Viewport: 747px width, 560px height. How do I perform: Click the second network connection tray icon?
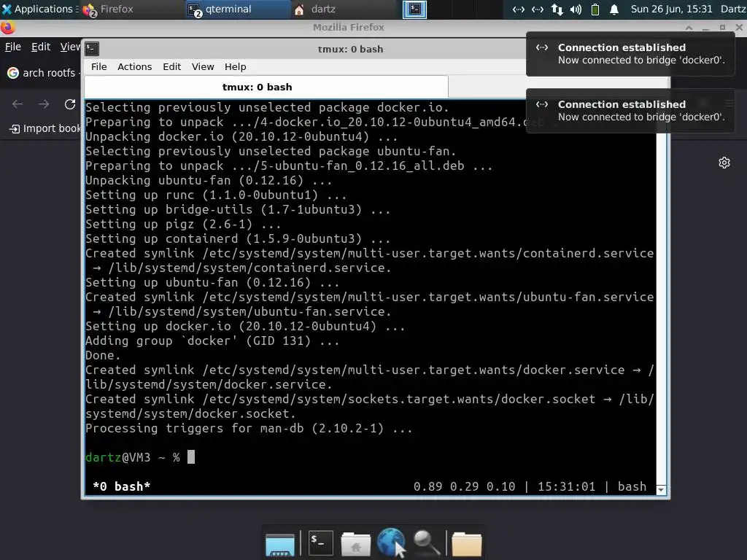pyautogui.click(x=538, y=9)
